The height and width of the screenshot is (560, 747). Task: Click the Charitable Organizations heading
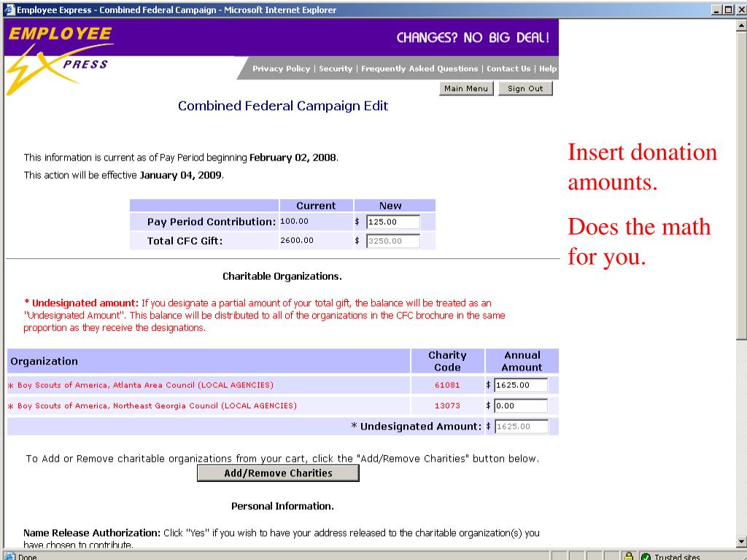[282, 276]
